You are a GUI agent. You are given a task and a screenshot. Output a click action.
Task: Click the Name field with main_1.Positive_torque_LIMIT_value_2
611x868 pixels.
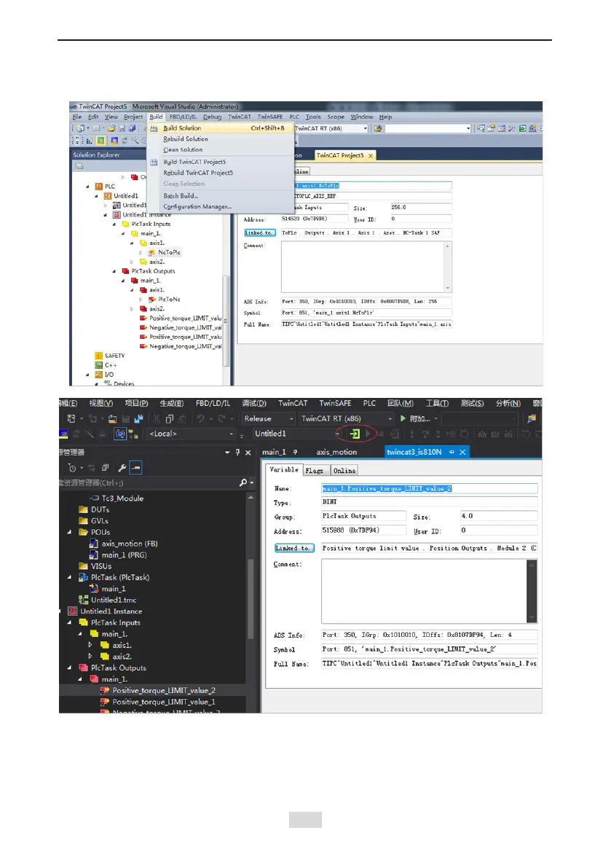[430, 489]
